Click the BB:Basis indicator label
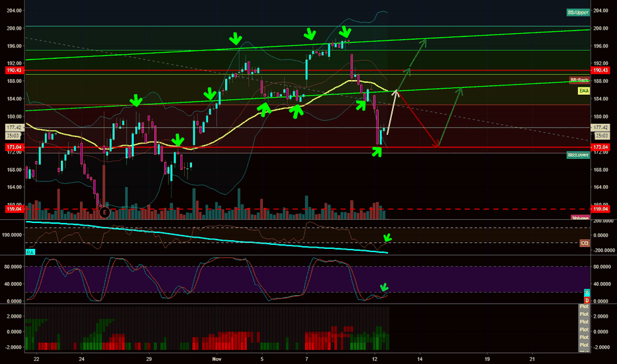The width and height of the screenshot is (617, 364). (580, 80)
